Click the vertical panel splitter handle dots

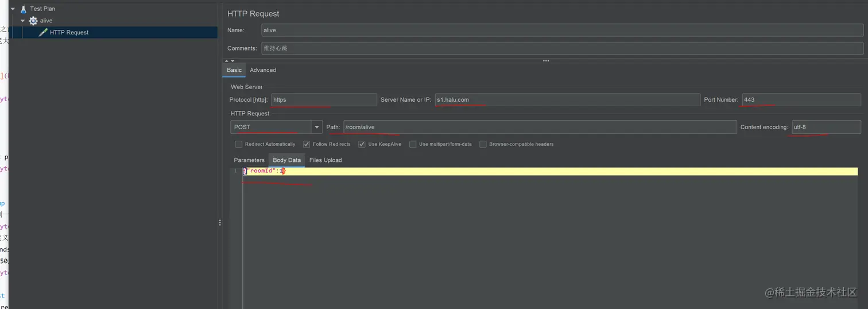[x=220, y=222]
